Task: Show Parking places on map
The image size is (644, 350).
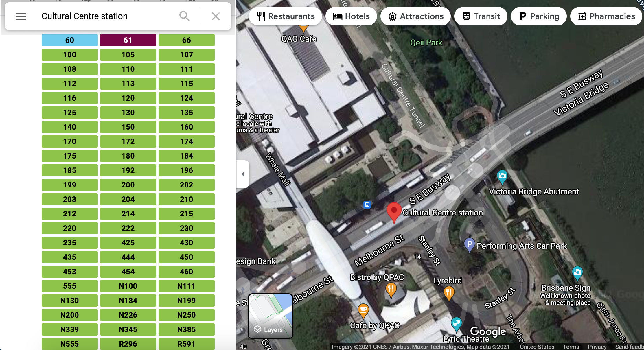Action: click(539, 16)
